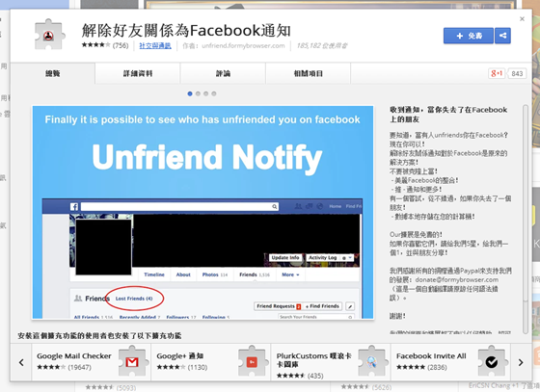Click the donate@formybrowser.com email text

(457, 280)
